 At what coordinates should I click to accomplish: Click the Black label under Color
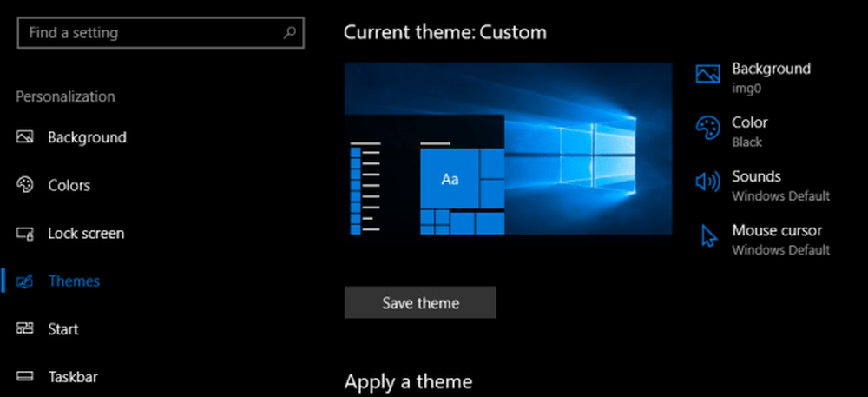[x=746, y=142]
